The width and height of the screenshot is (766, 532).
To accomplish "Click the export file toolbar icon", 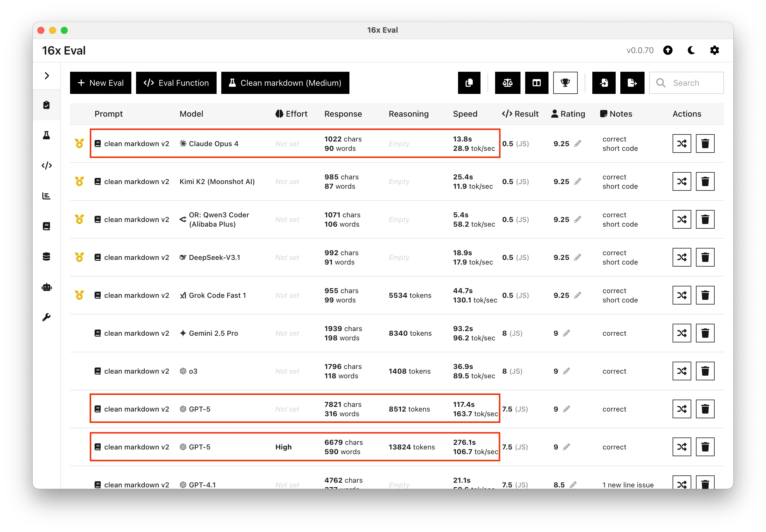I will [632, 83].
